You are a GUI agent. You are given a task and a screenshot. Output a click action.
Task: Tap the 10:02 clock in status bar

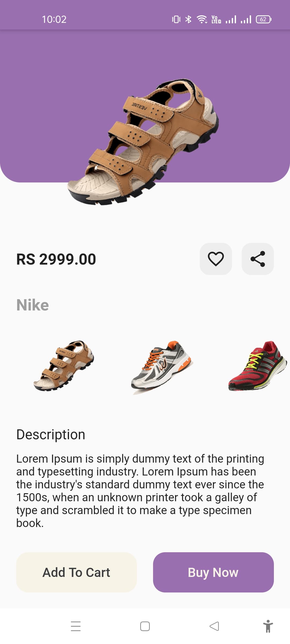click(54, 19)
